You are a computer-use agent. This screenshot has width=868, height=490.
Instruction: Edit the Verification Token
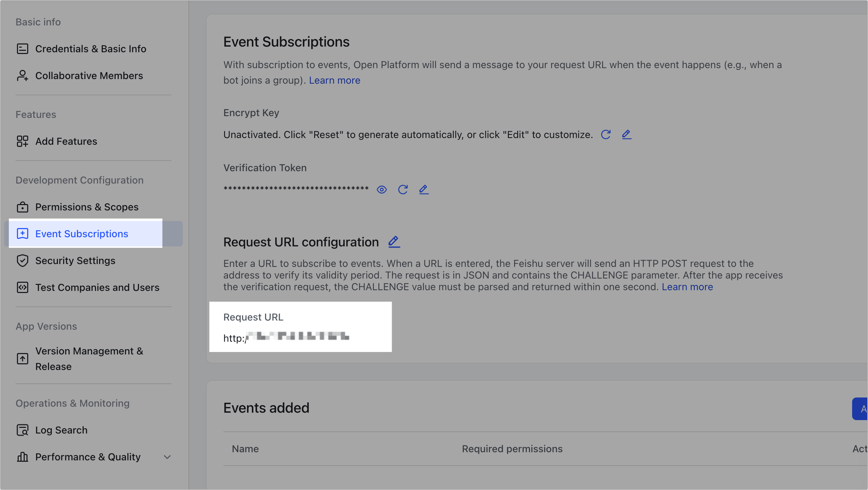423,190
